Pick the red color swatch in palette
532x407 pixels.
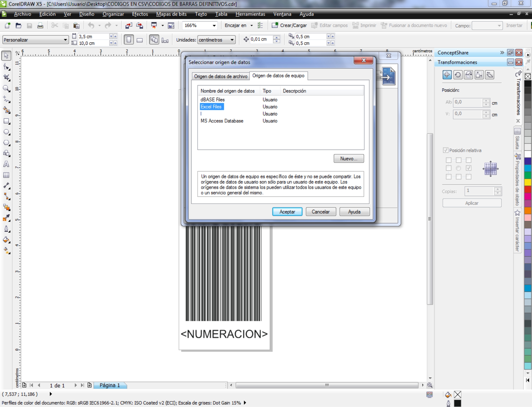click(x=528, y=189)
